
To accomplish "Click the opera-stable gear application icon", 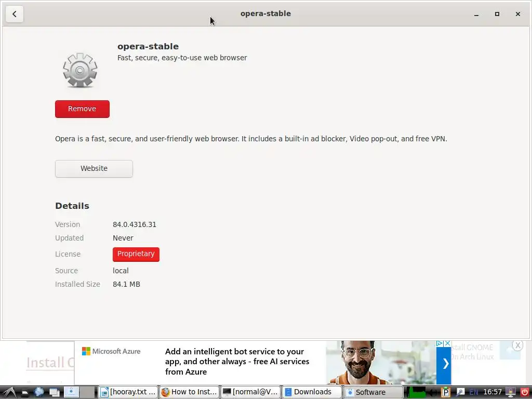I will click(x=80, y=70).
